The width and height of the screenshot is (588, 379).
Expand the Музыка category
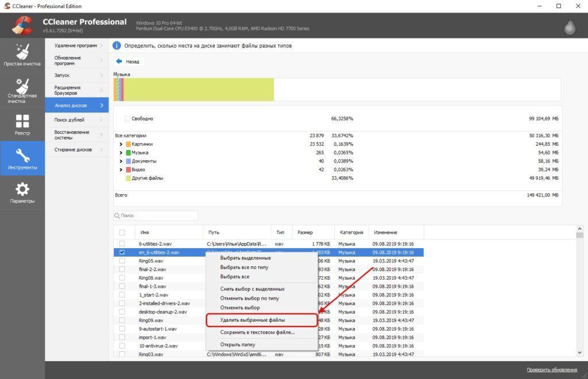(x=121, y=153)
